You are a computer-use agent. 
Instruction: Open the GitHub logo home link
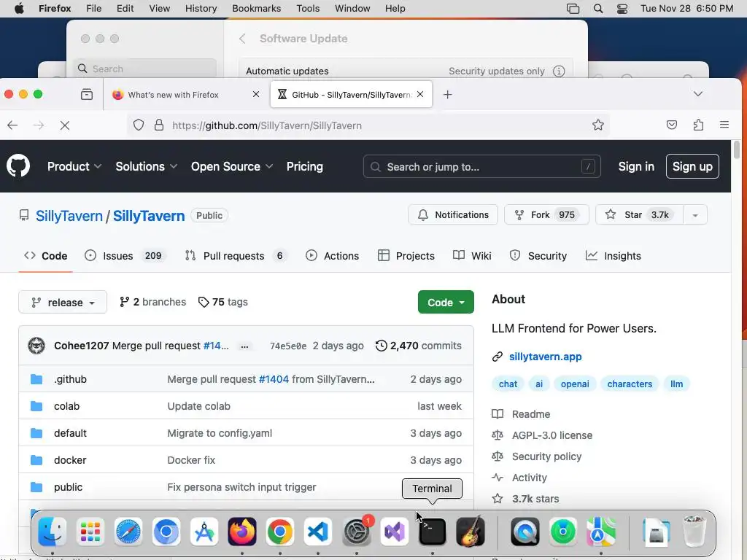[x=18, y=166]
